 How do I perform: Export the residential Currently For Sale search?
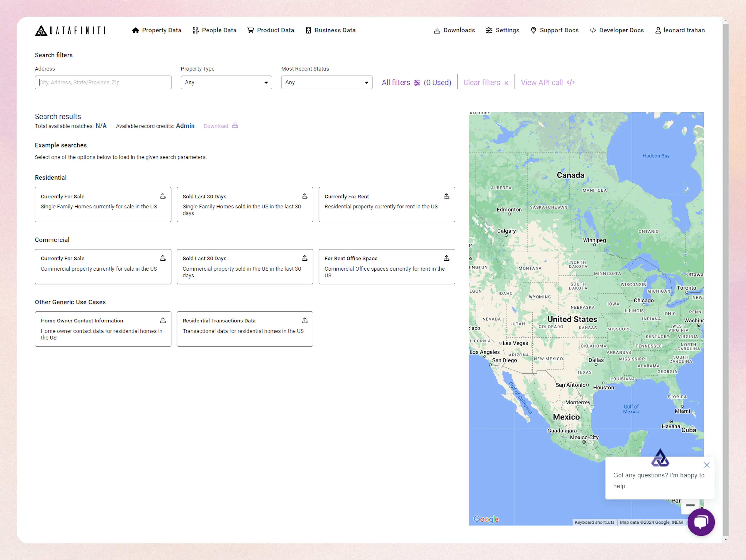pos(163,196)
